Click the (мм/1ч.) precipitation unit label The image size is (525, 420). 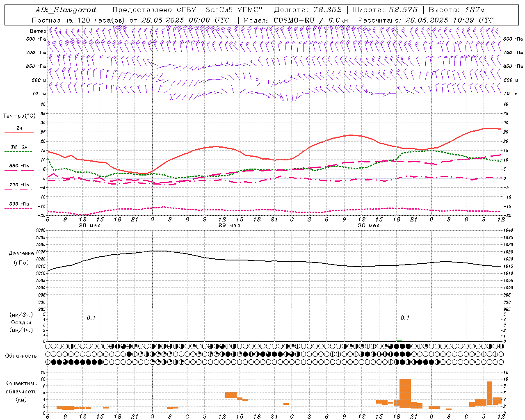(21, 330)
